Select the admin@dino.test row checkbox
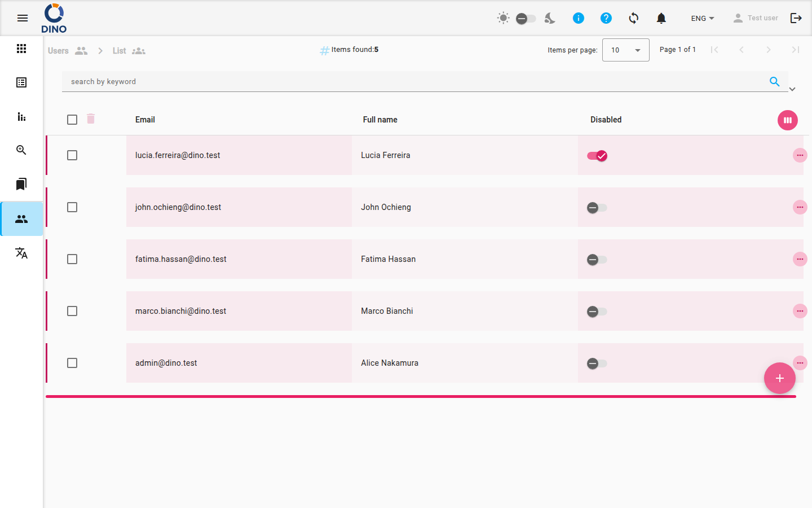The width and height of the screenshot is (812, 508). [72, 363]
